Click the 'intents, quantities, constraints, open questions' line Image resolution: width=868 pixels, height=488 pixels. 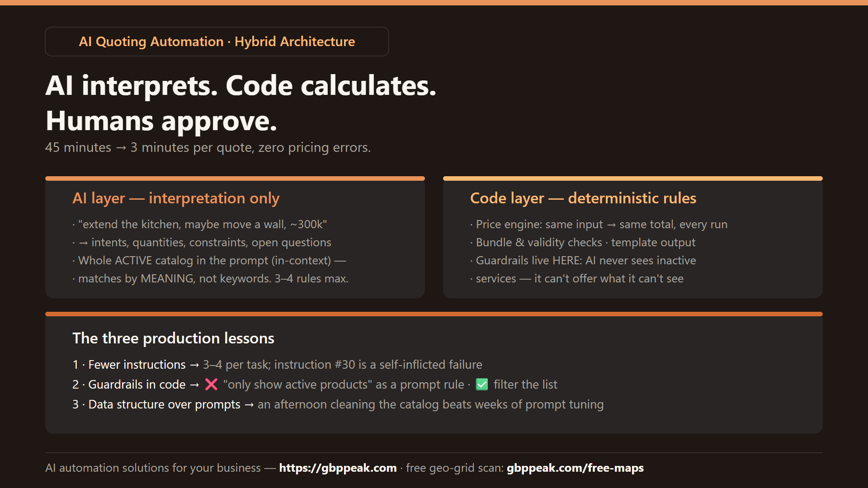pos(202,243)
